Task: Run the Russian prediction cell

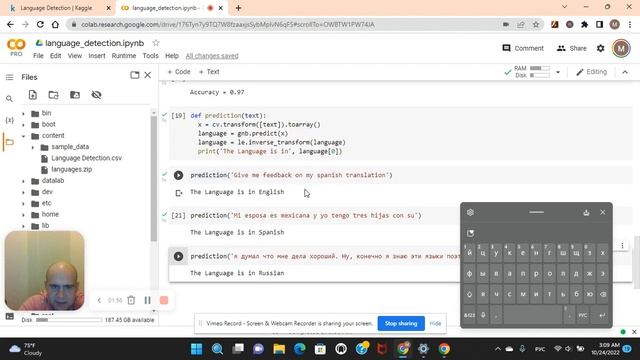Action: (178, 256)
